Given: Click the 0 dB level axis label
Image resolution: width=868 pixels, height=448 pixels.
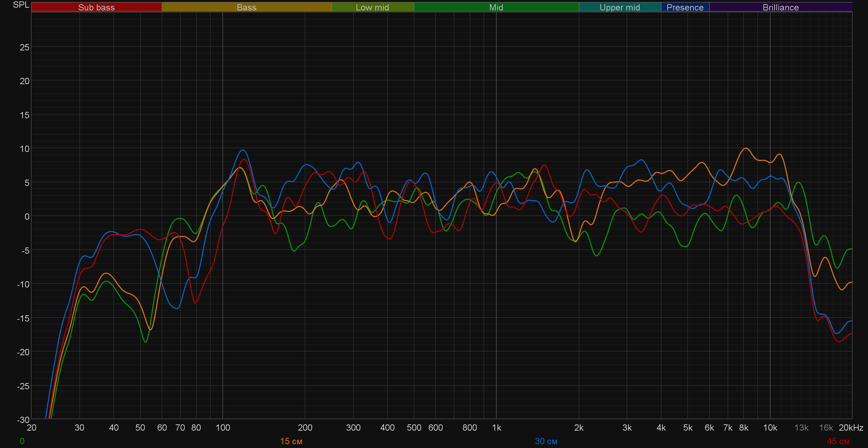Looking at the screenshot, I should coord(27,217).
